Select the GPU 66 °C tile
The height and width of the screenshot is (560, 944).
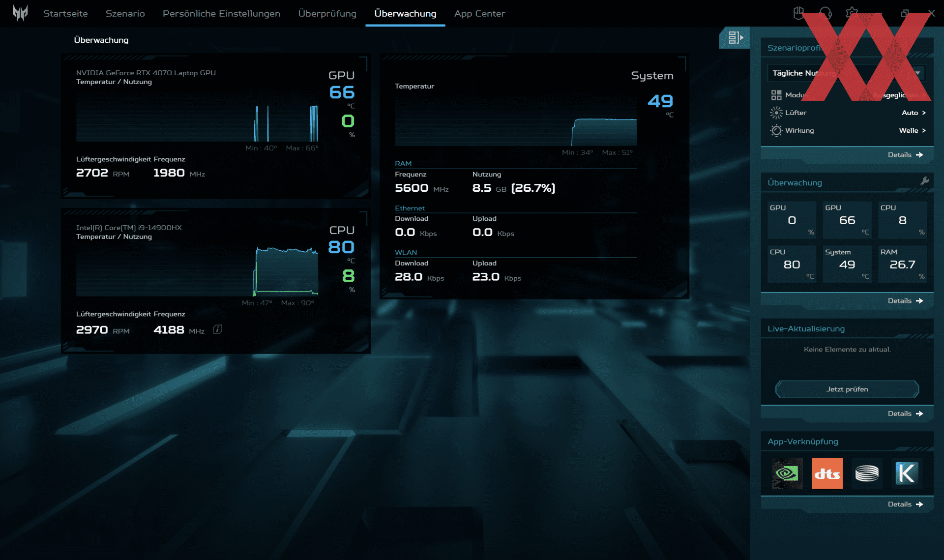(847, 220)
